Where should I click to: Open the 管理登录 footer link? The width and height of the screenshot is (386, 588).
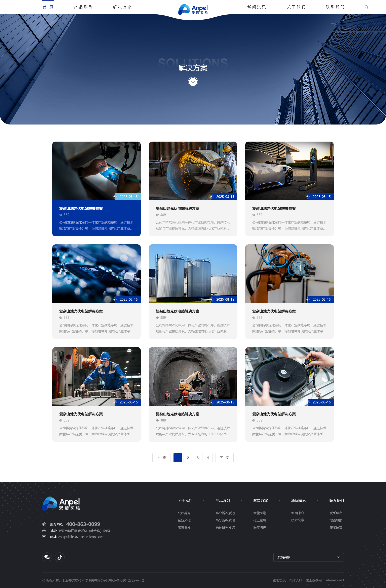click(279, 580)
